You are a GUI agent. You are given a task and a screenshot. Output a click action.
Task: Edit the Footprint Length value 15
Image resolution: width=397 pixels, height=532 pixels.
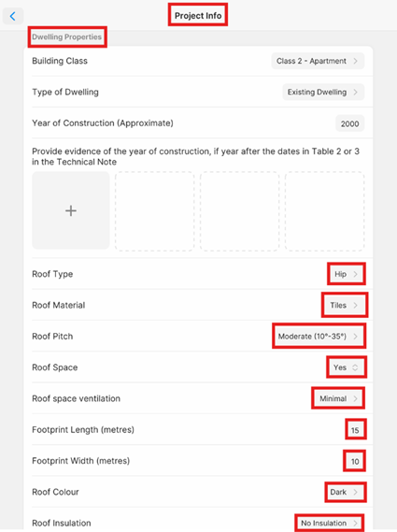pos(355,430)
